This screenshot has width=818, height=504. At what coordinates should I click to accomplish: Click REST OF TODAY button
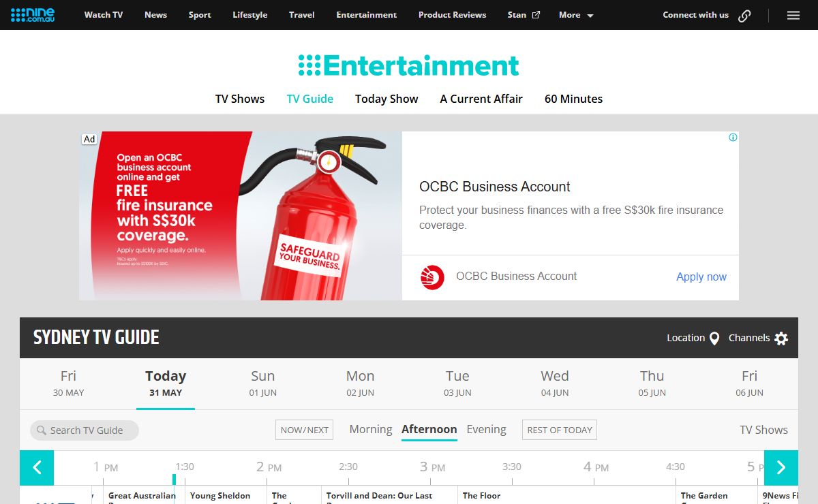click(x=560, y=430)
